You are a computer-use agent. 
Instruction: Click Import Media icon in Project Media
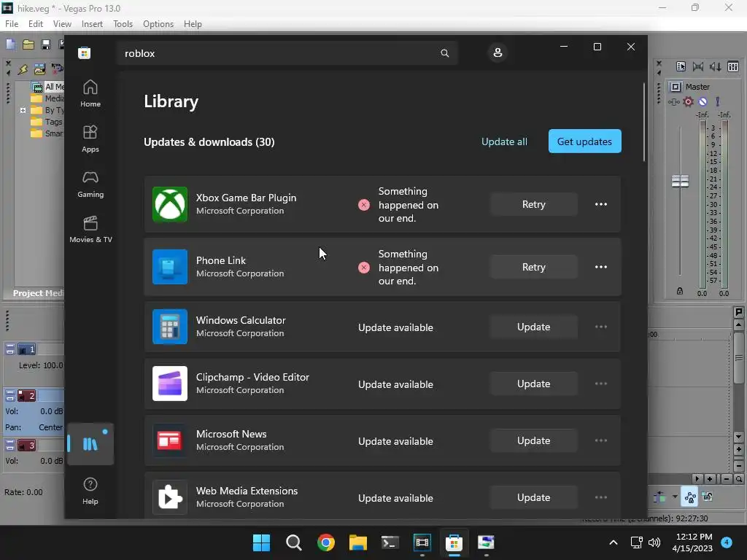click(x=39, y=69)
